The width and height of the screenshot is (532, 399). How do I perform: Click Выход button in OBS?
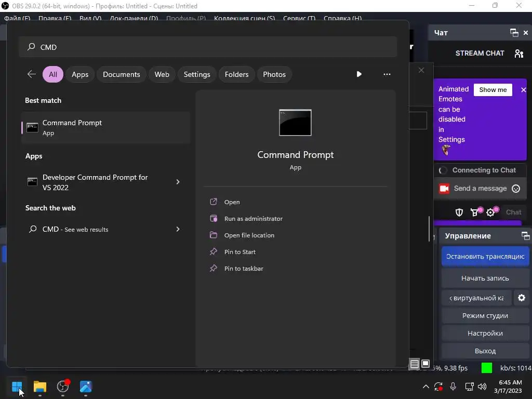click(x=485, y=351)
